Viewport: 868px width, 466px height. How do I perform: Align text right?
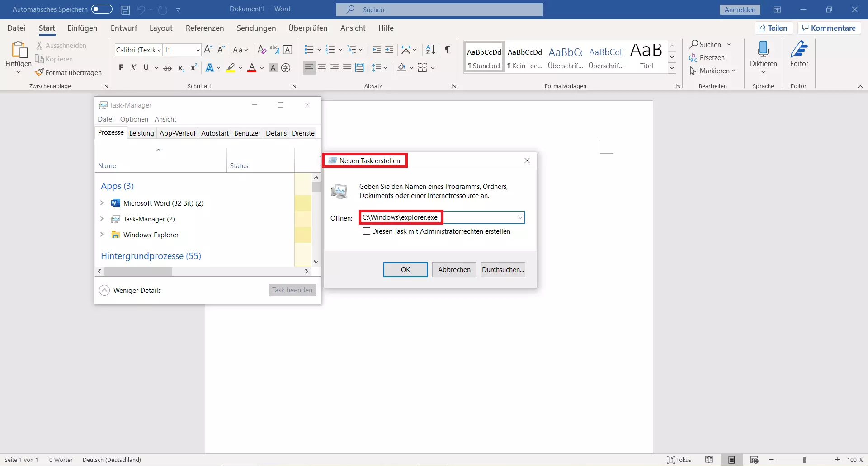[335, 68]
